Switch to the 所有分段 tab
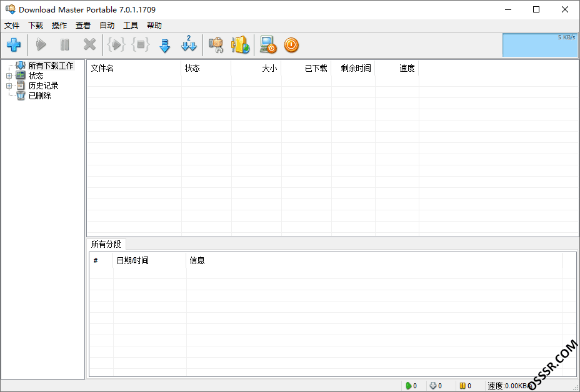Viewport: 580px width, 392px height. pos(106,244)
